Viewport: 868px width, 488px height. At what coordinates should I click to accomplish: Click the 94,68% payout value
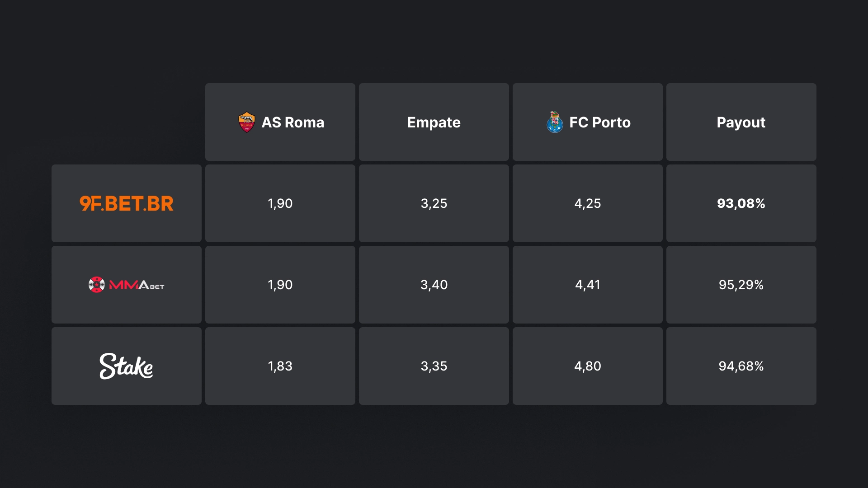(x=741, y=366)
